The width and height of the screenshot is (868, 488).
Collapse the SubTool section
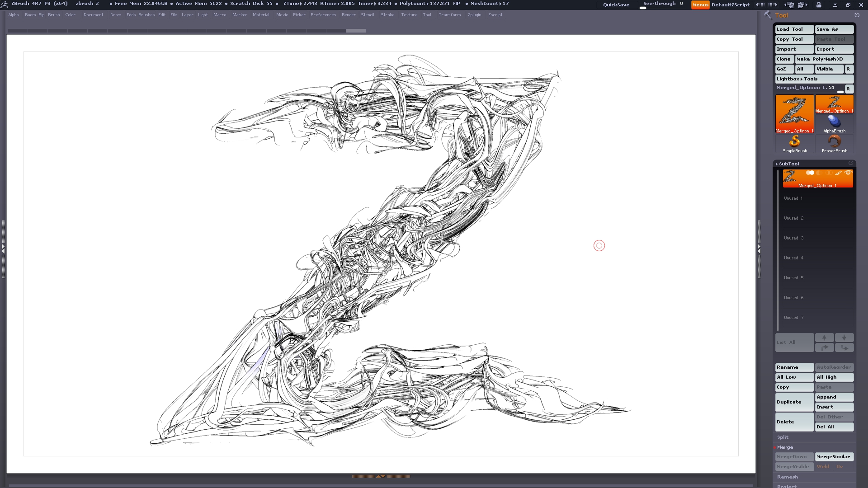pos(788,164)
